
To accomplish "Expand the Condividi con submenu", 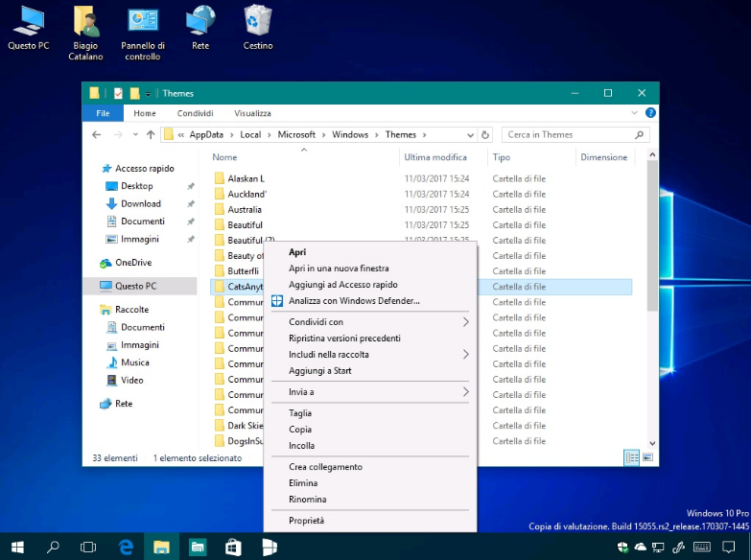I will tap(370, 322).
